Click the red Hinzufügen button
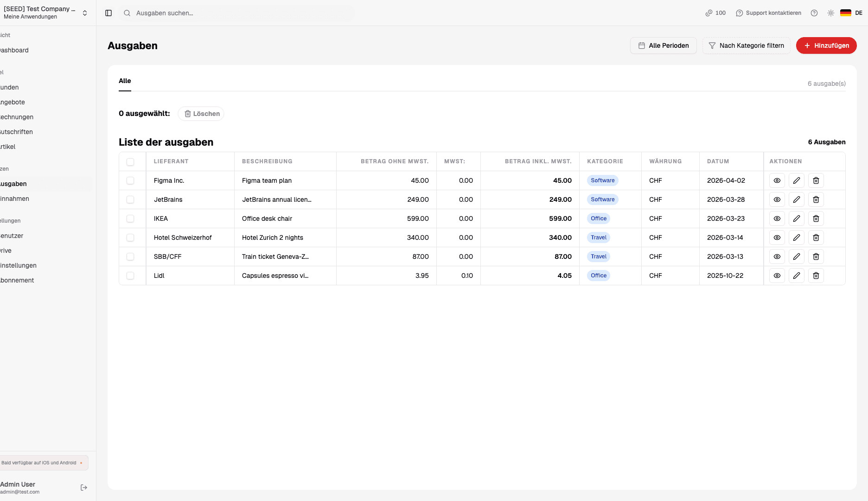This screenshot has width=868, height=501. pyautogui.click(x=826, y=45)
